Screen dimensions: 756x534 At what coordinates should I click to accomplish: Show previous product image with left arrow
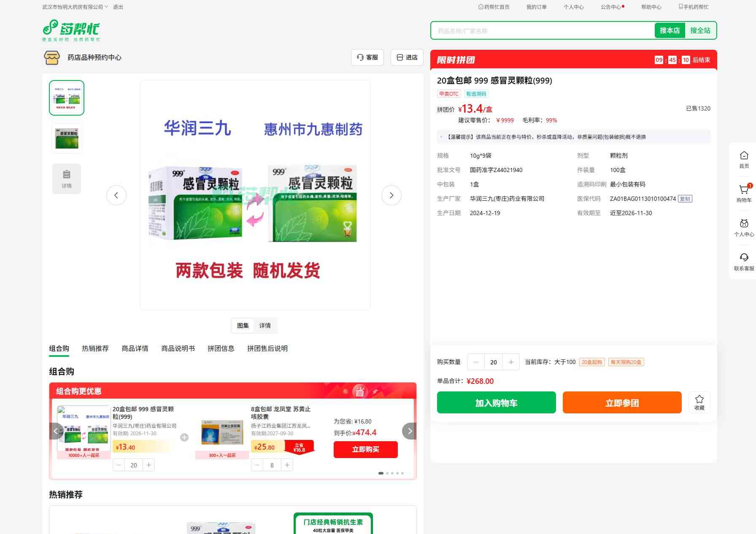click(x=116, y=195)
